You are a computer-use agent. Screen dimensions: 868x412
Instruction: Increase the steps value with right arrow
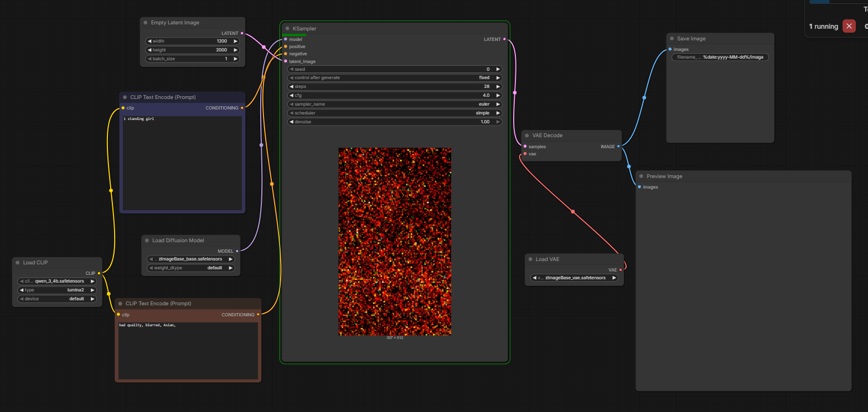pos(498,87)
